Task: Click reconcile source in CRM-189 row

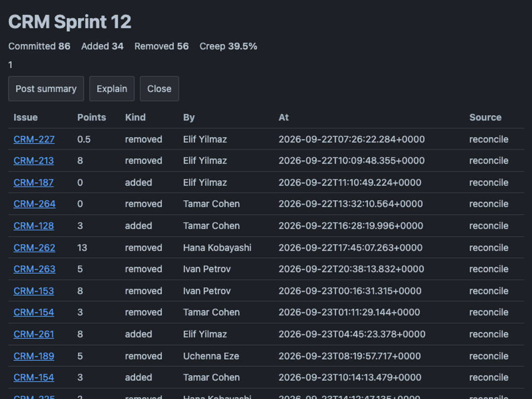Action: [x=489, y=356]
